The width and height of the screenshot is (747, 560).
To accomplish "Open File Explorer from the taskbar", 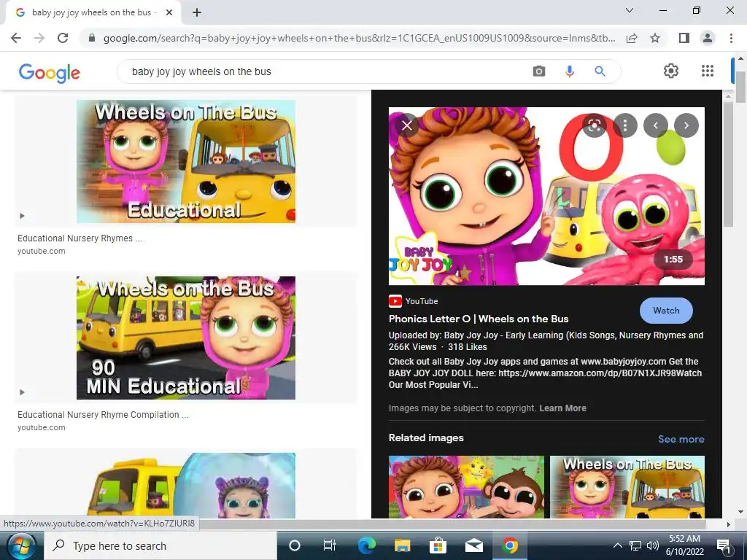I will (x=402, y=545).
